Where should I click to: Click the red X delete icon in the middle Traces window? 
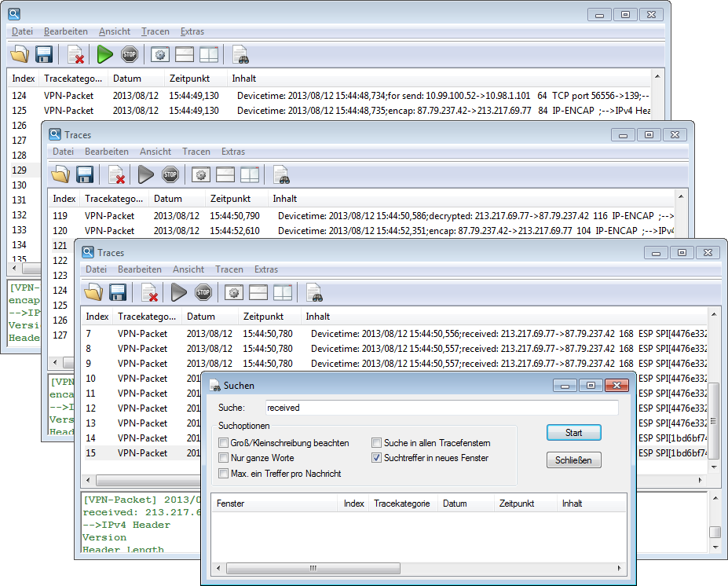pyautogui.click(x=116, y=174)
